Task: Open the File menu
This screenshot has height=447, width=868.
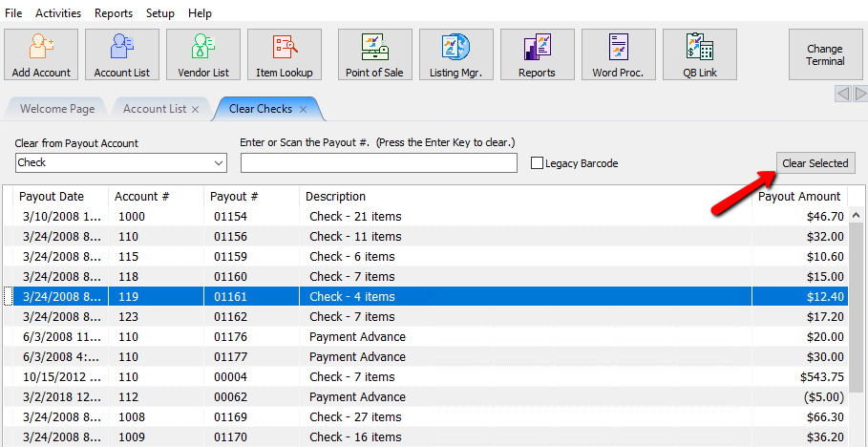Action: tap(13, 12)
